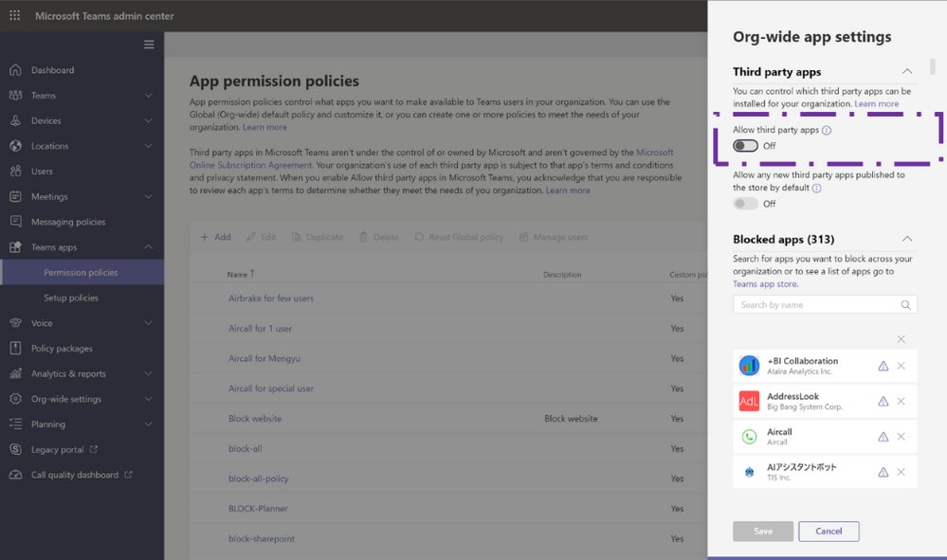
Task: Open the Teams app store link
Action: 764,282
